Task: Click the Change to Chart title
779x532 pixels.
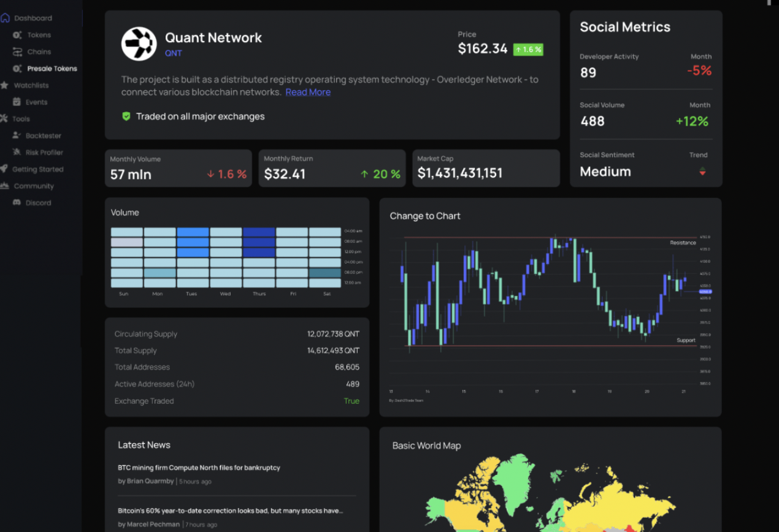Action: pos(425,216)
